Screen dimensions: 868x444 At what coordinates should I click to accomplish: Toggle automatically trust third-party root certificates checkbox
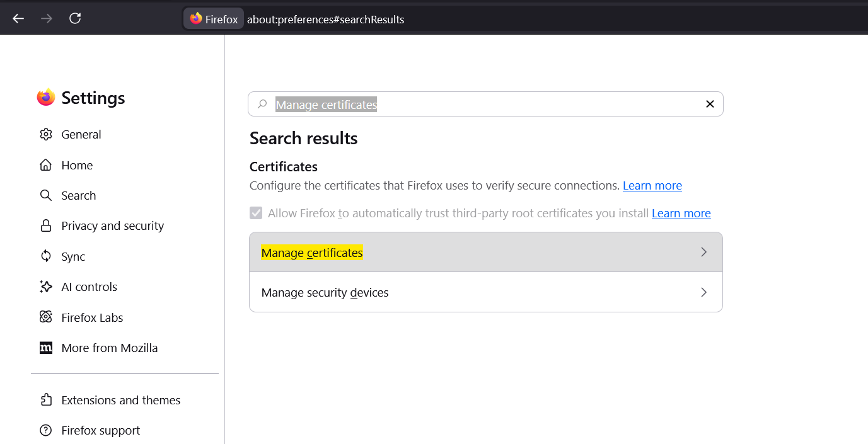(256, 213)
